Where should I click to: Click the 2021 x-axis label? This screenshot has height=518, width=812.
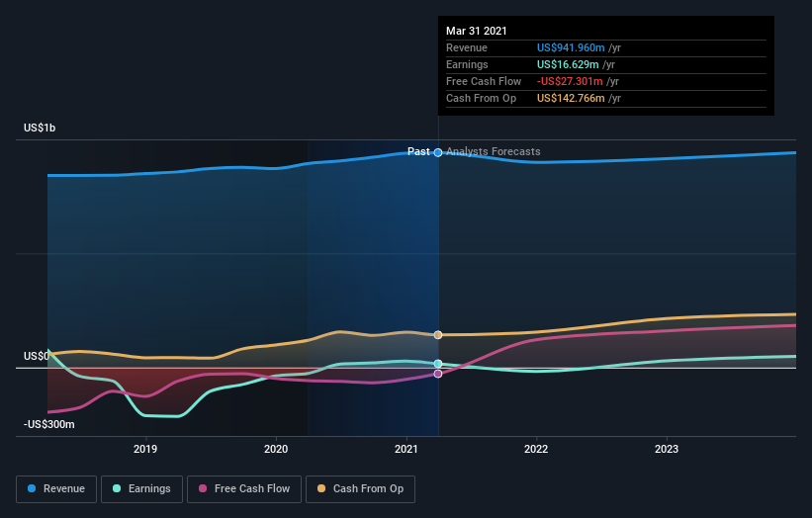(406, 449)
